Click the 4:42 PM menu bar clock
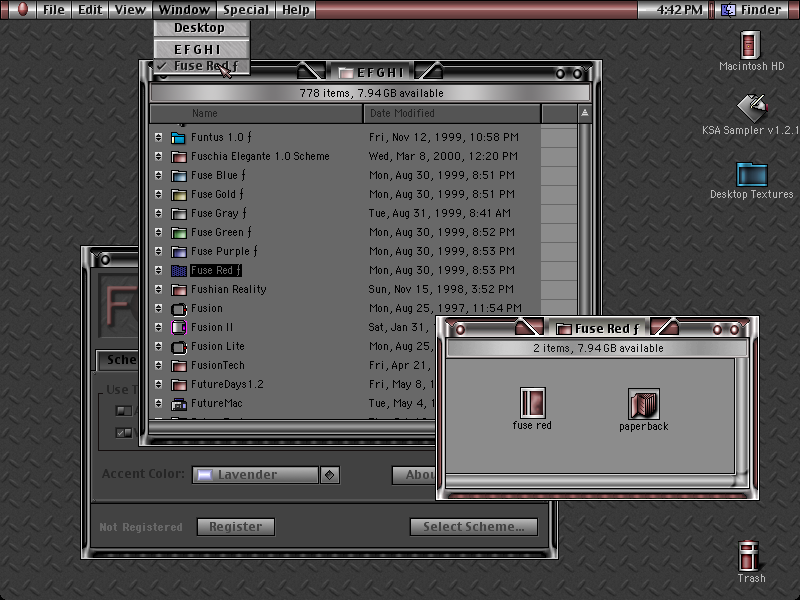Viewport: 800px width, 600px height. pos(679,10)
